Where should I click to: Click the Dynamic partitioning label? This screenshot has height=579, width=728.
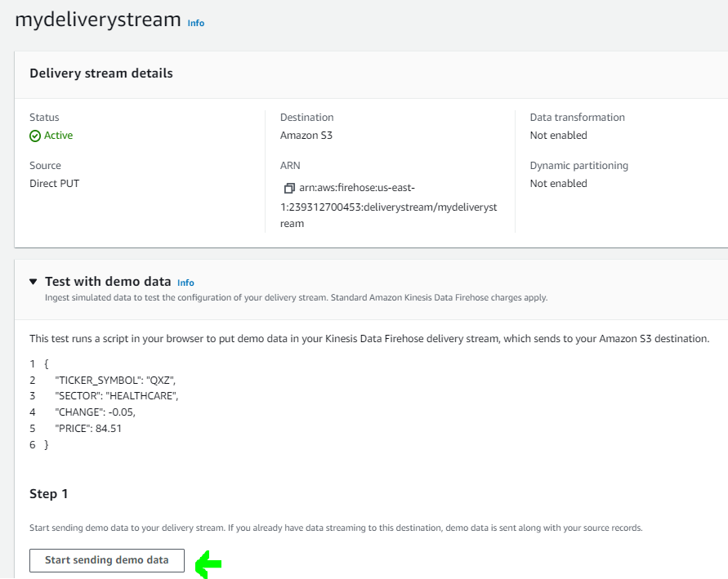579,166
